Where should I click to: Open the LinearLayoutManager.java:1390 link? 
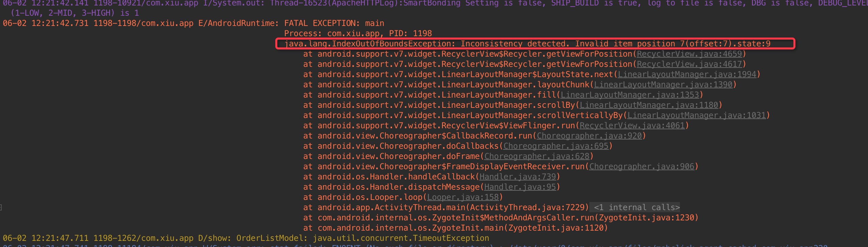(x=663, y=85)
